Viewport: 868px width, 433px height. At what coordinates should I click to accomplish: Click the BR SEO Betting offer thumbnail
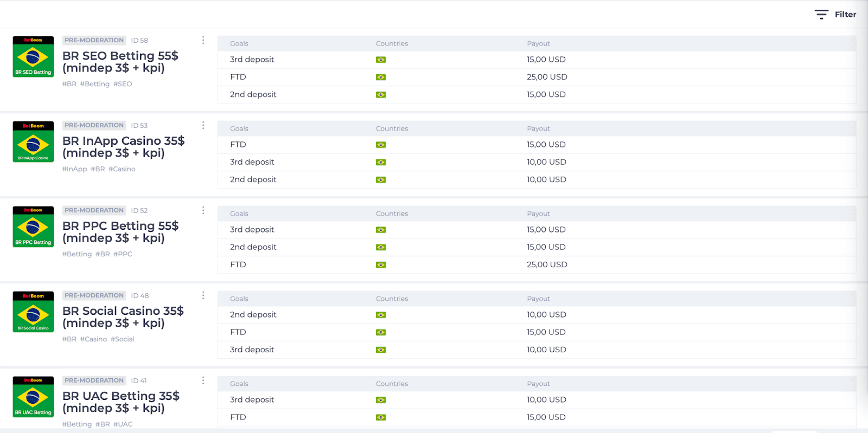[x=33, y=56]
